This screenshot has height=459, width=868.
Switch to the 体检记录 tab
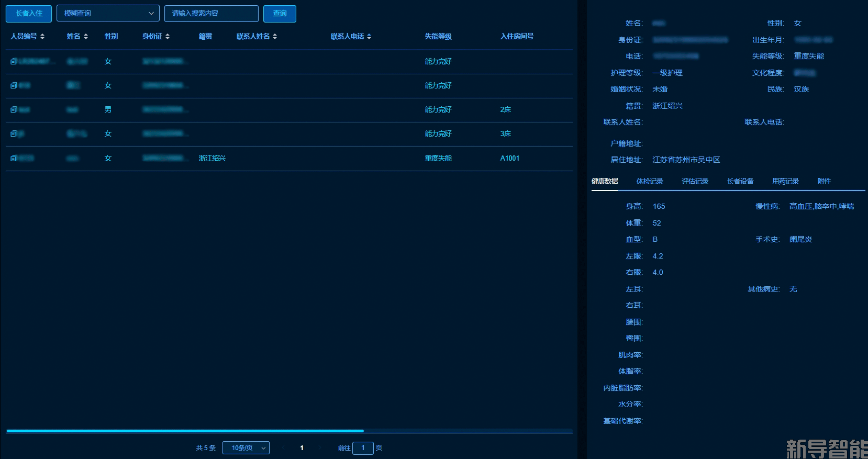[650, 181]
